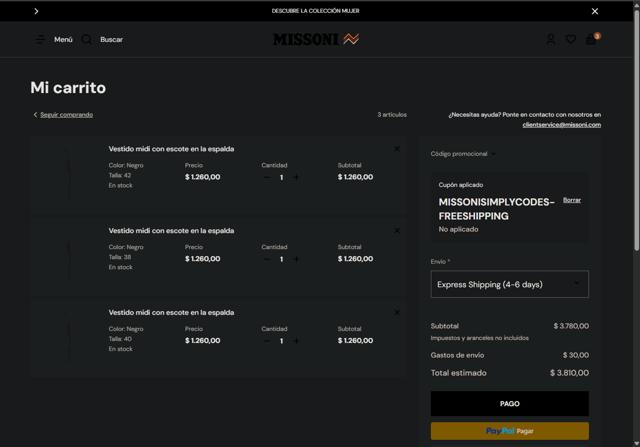This screenshot has height=447, width=640.
Task: Click the MISSONISIMPLYCODES-FREESHIPPING coupon text
Action: click(x=496, y=209)
